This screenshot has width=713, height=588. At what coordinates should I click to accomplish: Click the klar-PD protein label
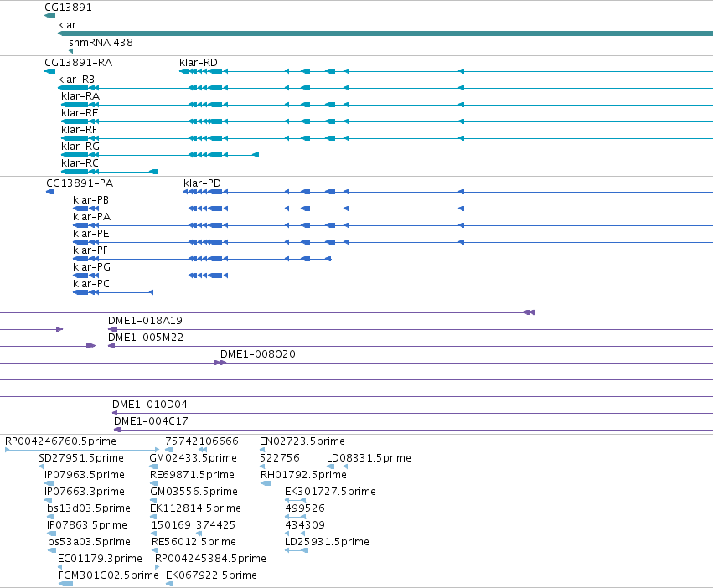(202, 183)
